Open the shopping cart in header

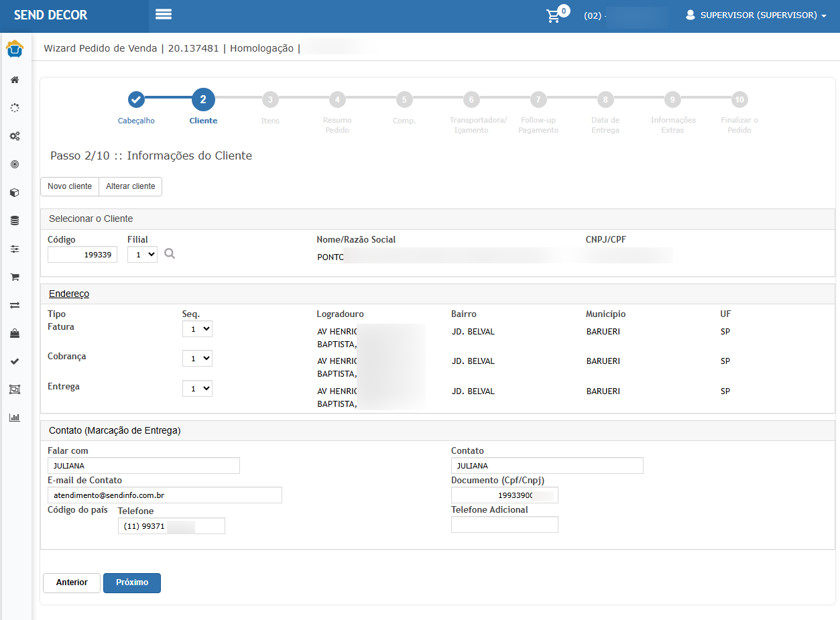tap(553, 15)
